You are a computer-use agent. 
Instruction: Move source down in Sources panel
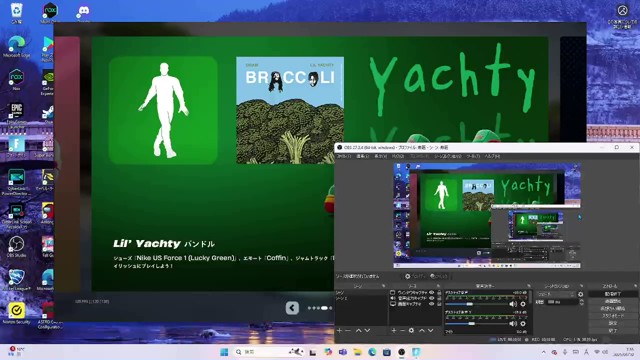[x=431, y=330]
